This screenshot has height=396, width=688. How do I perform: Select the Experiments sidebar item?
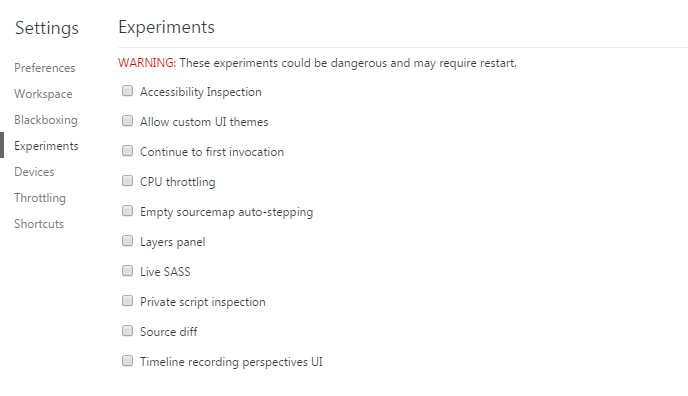pos(46,146)
